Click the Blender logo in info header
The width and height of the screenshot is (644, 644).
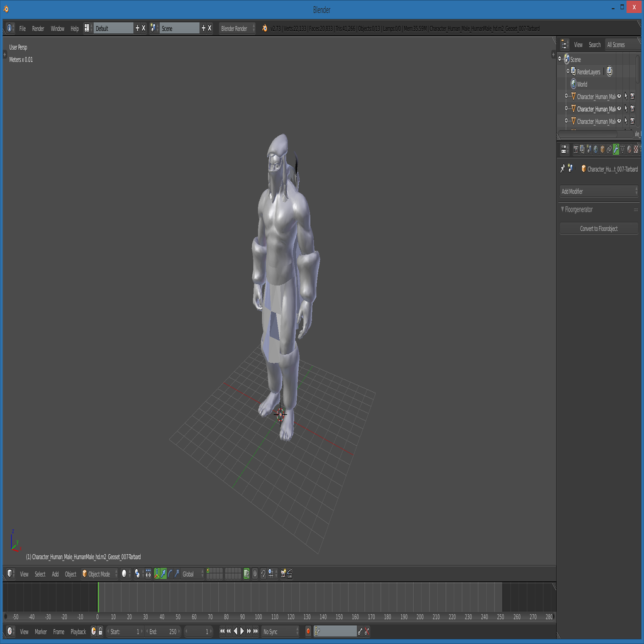point(265,28)
